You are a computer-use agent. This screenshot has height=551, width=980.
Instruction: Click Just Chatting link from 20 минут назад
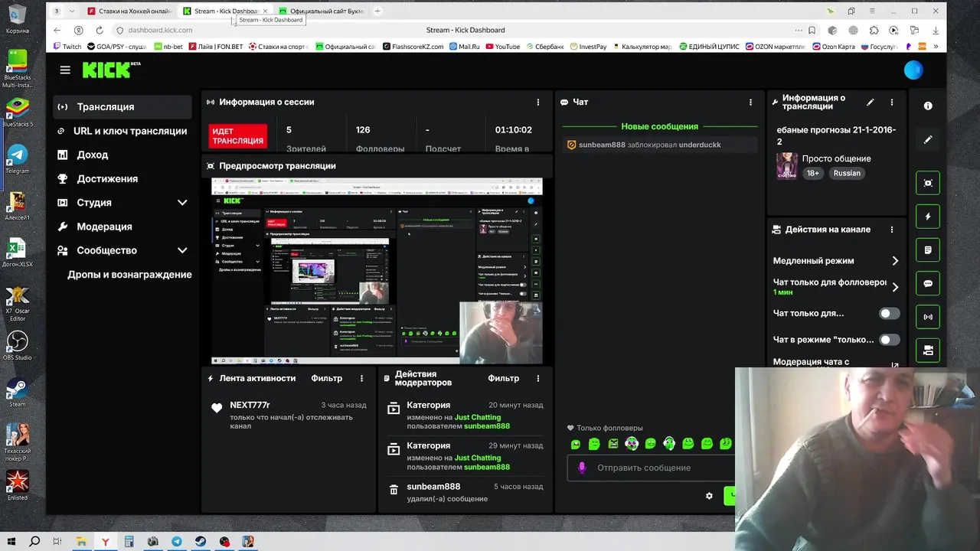[x=478, y=417]
